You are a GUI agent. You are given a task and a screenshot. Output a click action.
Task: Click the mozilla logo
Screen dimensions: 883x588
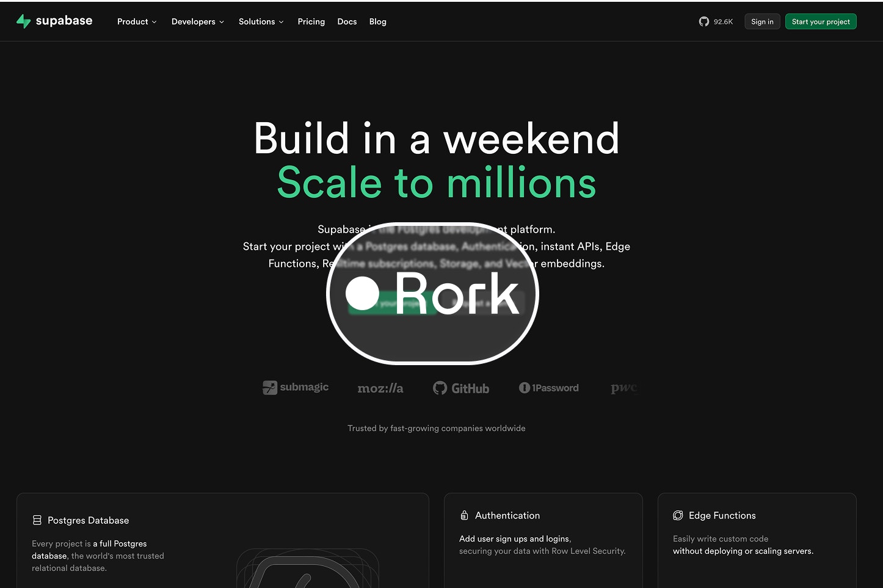380,388
